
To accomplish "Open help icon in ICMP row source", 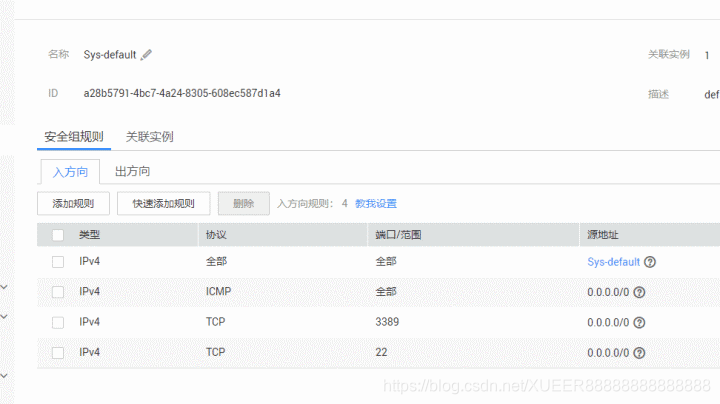I will tap(639, 292).
